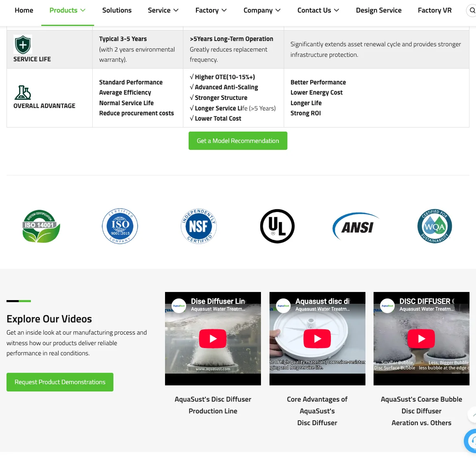Open AquaSust's Disc Diffuser Production Line caption
This screenshot has width=476, height=467.
(x=213, y=405)
